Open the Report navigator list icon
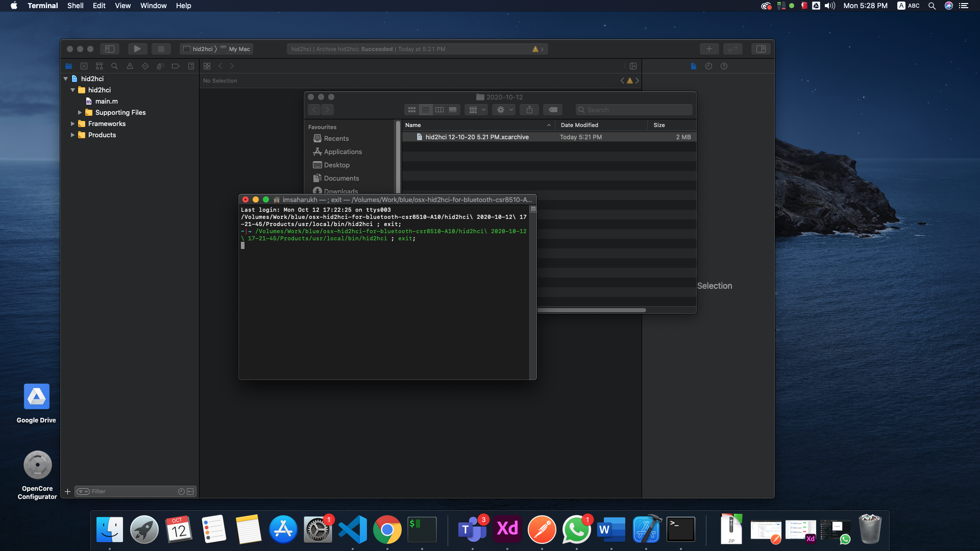The height and width of the screenshot is (551, 980). tap(191, 66)
